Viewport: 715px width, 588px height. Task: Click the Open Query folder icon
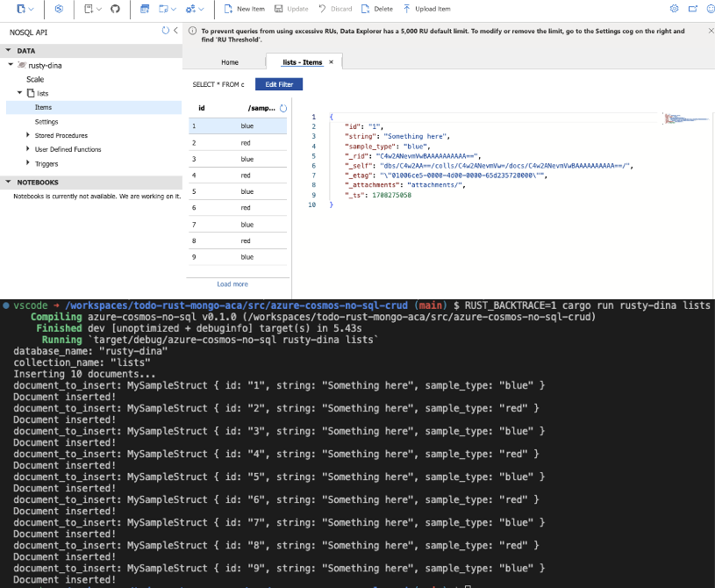tap(164, 9)
